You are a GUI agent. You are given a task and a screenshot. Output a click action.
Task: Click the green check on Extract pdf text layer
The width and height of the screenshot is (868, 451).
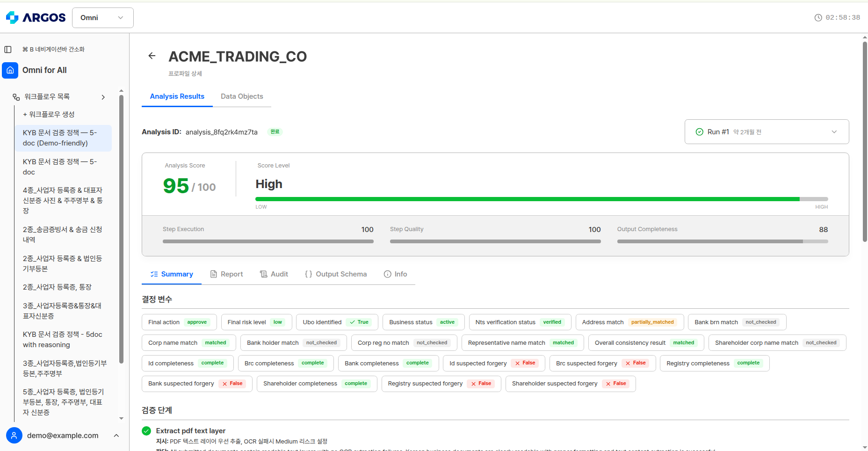[146, 431]
